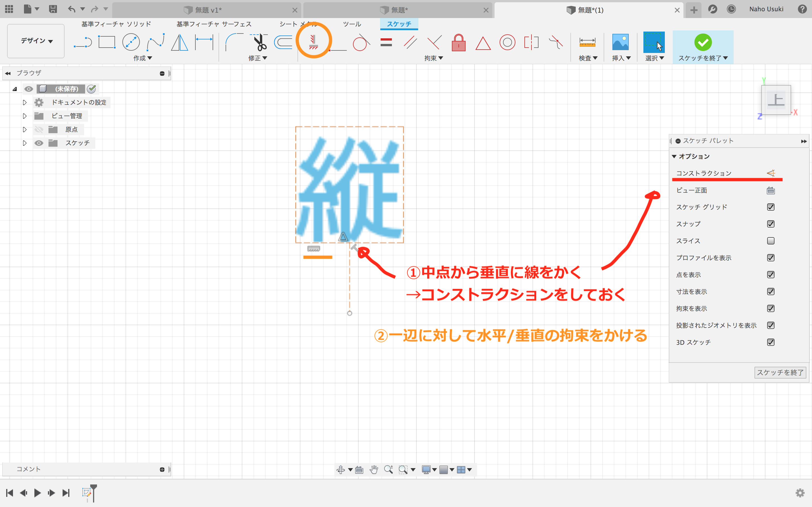This screenshot has height=507, width=812.
Task: Switch to the ツール tab
Action: (x=352, y=24)
